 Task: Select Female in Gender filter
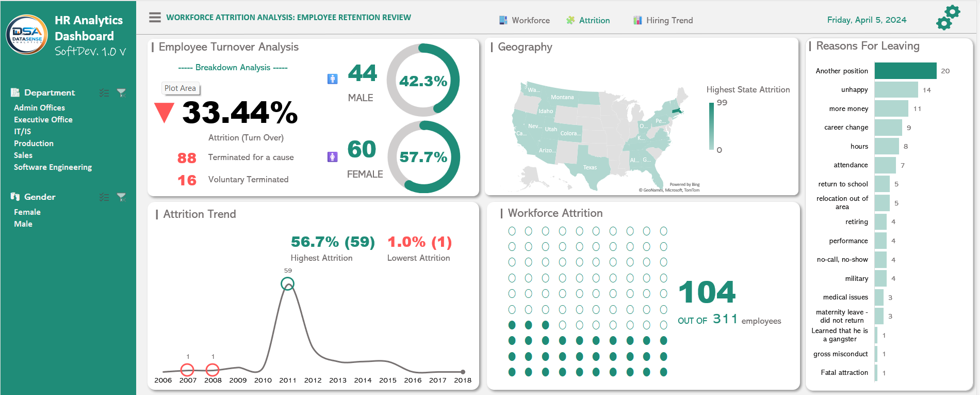tap(27, 212)
